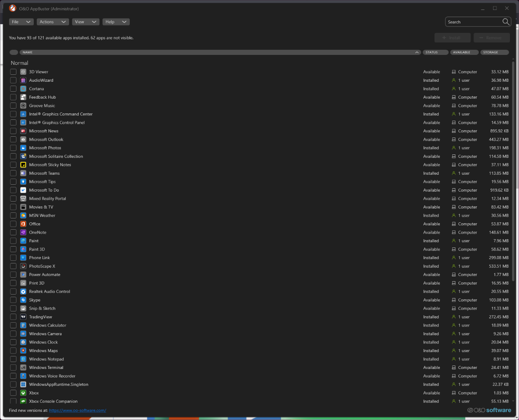Open the File dropdown menu
Viewport: 519px width, 420px height.
tap(21, 22)
